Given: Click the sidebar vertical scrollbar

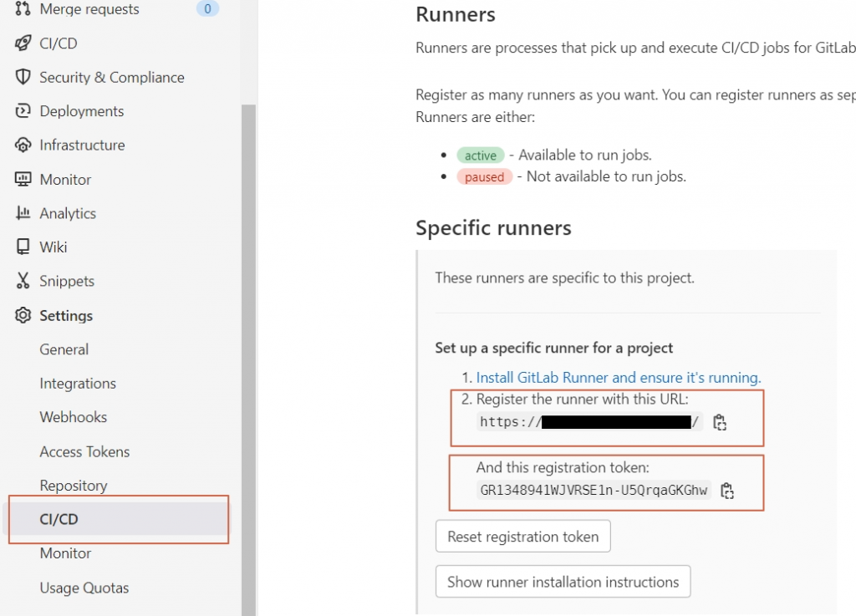Looking at the screenshot, I should tap(248, 360).
